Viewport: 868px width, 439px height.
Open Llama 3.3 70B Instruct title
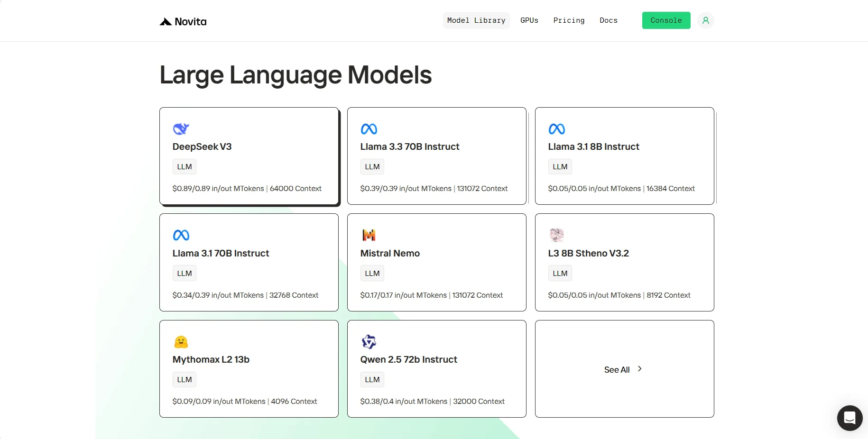[x=410, y=147]
